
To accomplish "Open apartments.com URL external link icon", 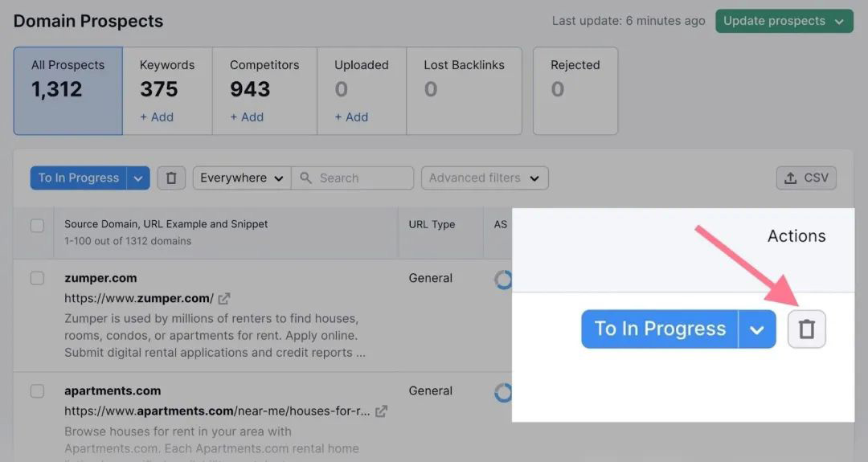I will pos(382,411).
